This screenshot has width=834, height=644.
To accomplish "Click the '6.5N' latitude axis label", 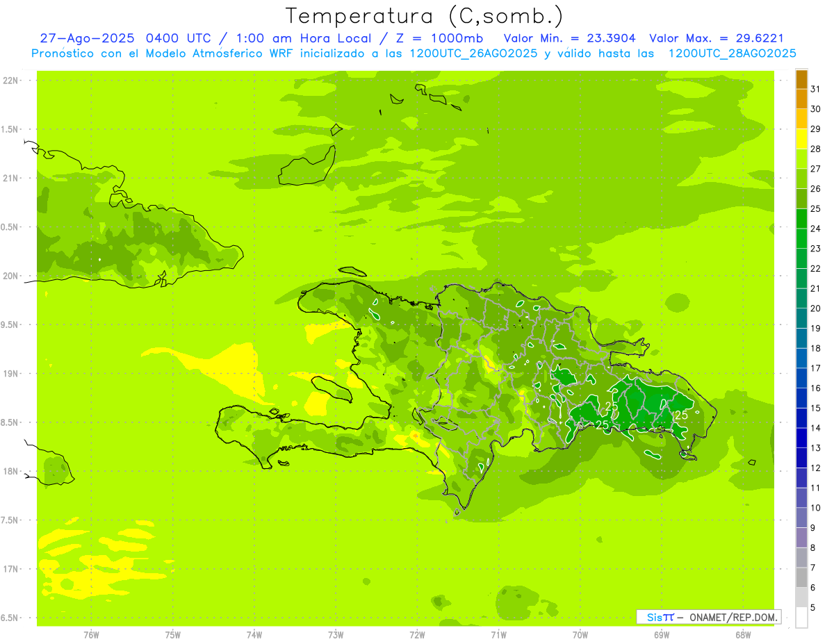I will click(10, 618).
